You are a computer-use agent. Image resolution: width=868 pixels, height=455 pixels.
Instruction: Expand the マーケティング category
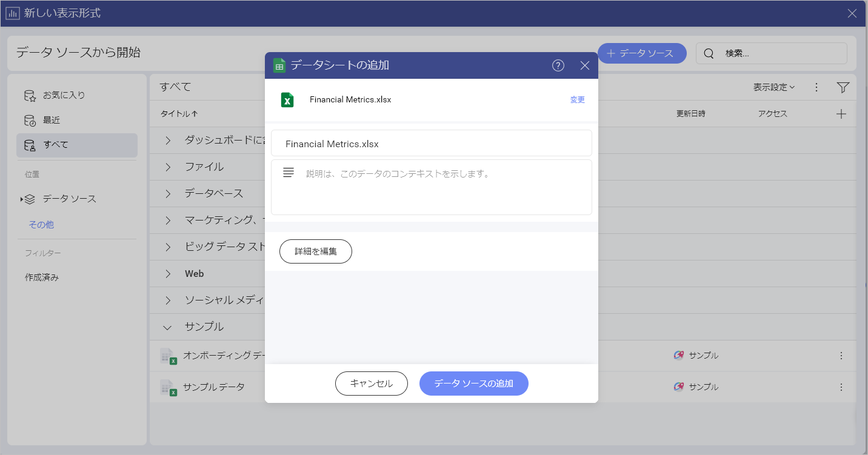point(169,221)
